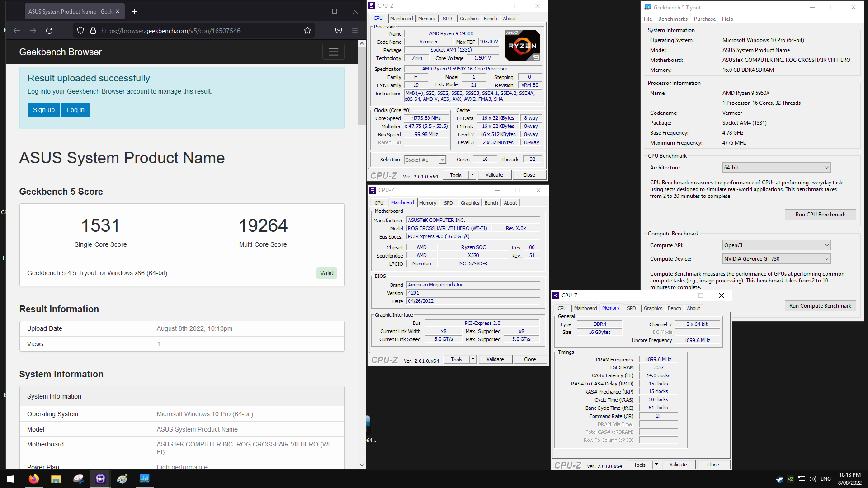Image resolution: width=868 pixels, height=488 pixels.
Task: Click Run CPU Benchmark button
Action: point(820,215)
